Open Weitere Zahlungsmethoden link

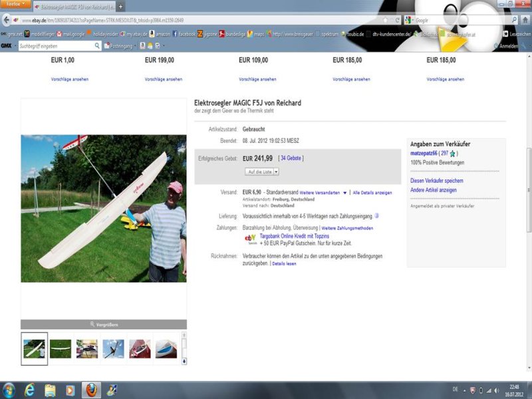347,228
